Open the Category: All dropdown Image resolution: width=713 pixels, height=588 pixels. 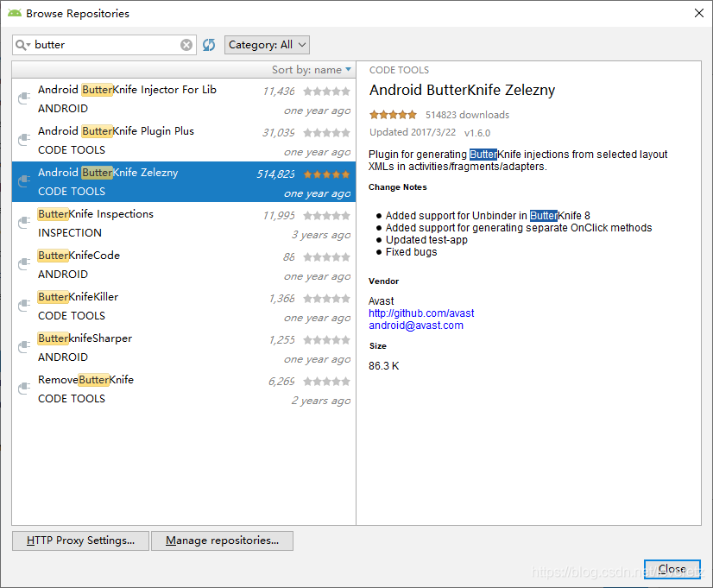click(x=267, y=44)
